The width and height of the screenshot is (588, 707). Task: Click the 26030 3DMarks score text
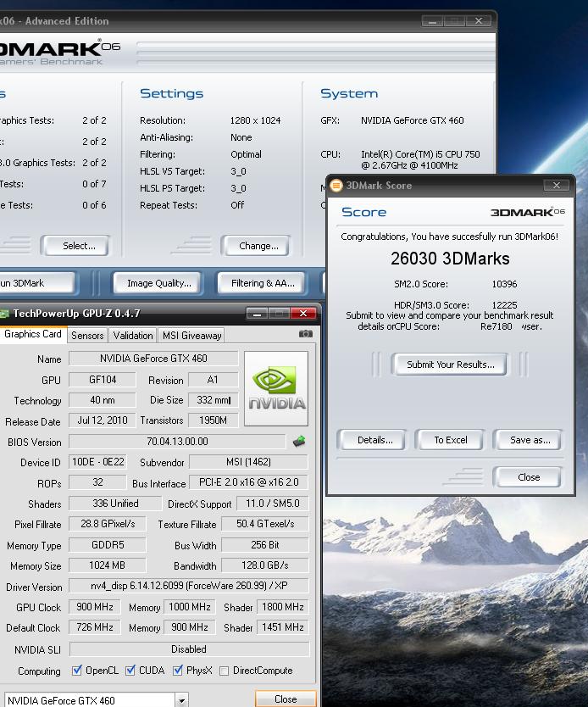coord(450,259)
